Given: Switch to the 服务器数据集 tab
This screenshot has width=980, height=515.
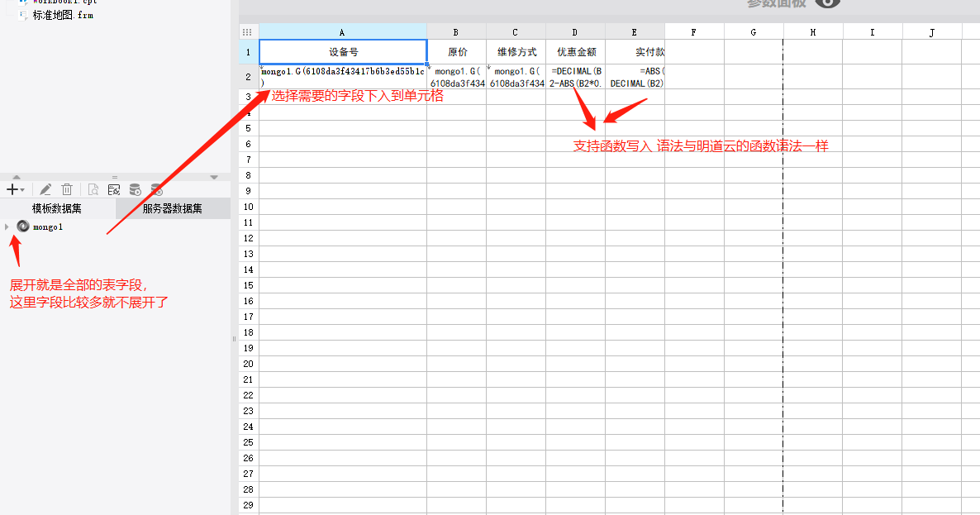Looking at the screenshot, I should click(173, 208).
